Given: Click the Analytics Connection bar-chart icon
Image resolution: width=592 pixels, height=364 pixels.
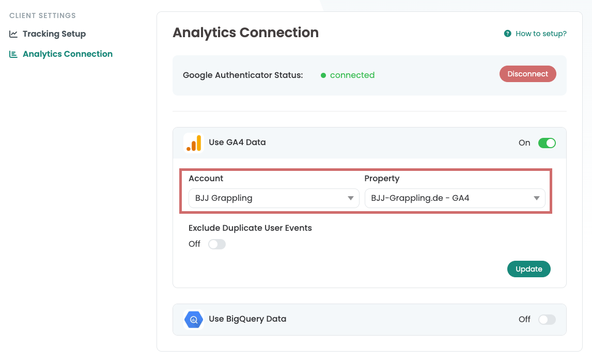Looking at the screenshot, I should tap(13, 54).
